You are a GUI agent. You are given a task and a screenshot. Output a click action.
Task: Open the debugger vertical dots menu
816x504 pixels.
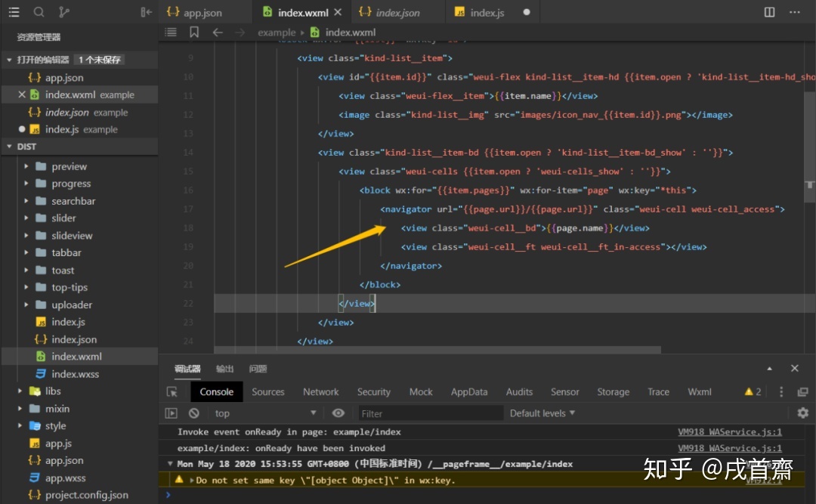pyautogui.click(x=781, y=392)
